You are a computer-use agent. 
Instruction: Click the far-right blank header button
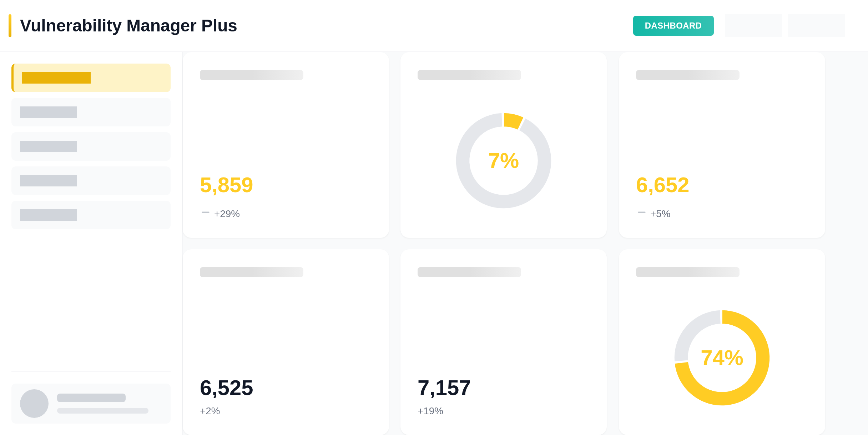coord(816,26)
